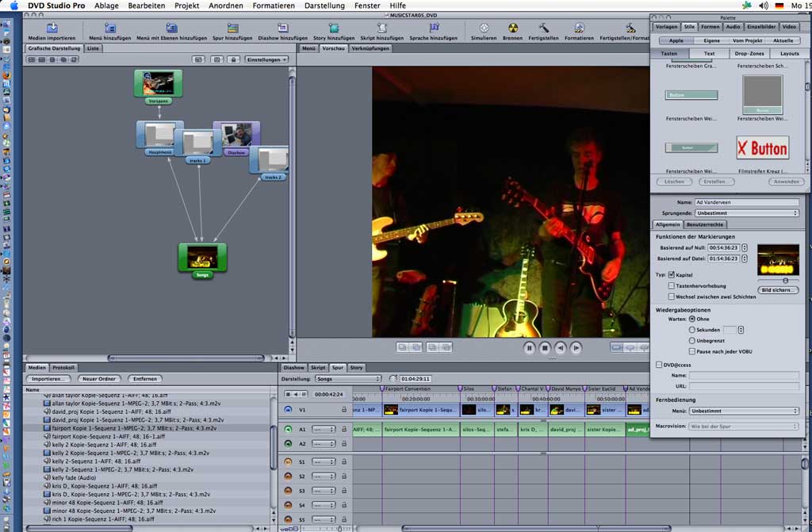Click the Formatieren toolbar icon
The image size is (812, 532).
579,29
